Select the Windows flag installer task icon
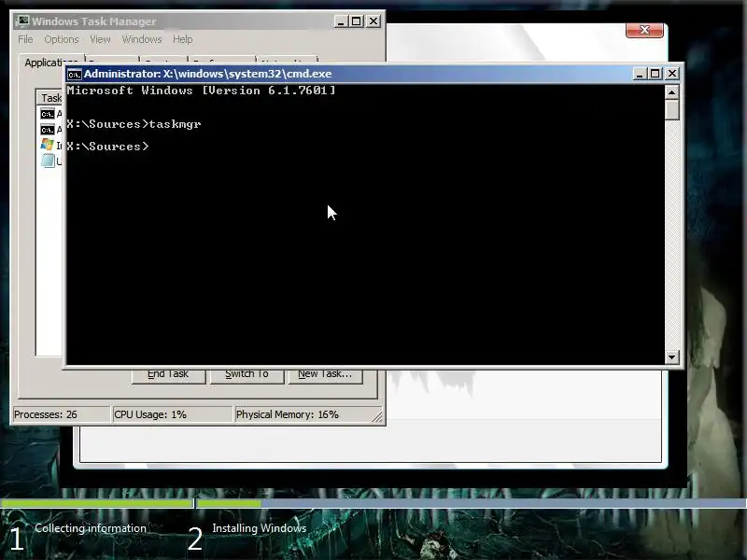This screenshot has height=560, width=747. pyautogui.click(x=48, y=145)
